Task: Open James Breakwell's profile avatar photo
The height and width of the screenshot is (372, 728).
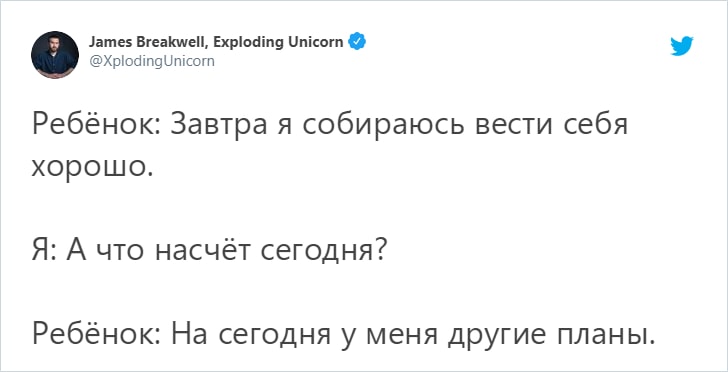Action: click(55, 55)
